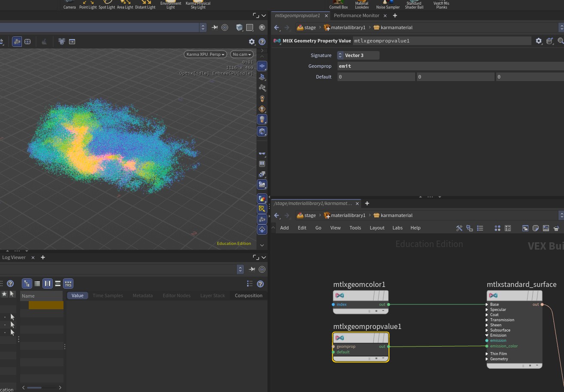Switch to the Performance Monitor tab
This screenshot has height=392, width=564.
tap(356, 15)
